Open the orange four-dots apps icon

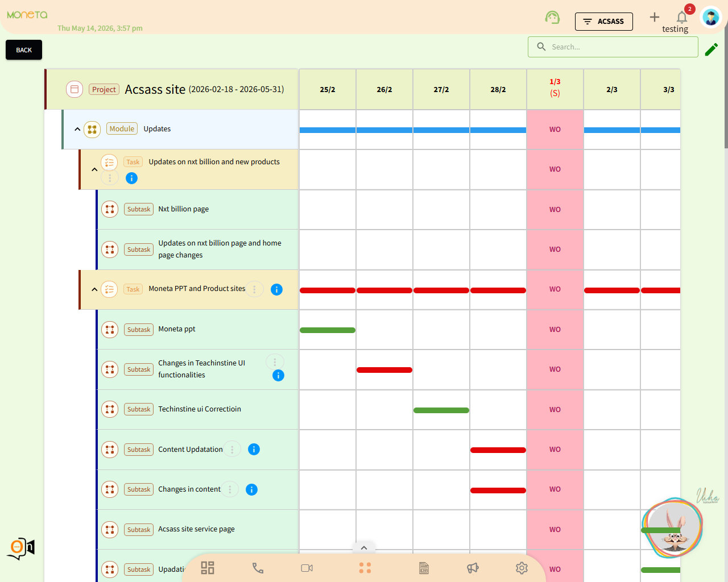click(x=365, y=568)
